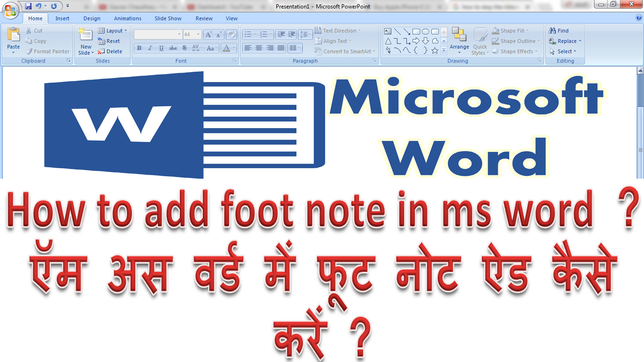
Task: Toggle bold formatting
Action: pos(139,48)
